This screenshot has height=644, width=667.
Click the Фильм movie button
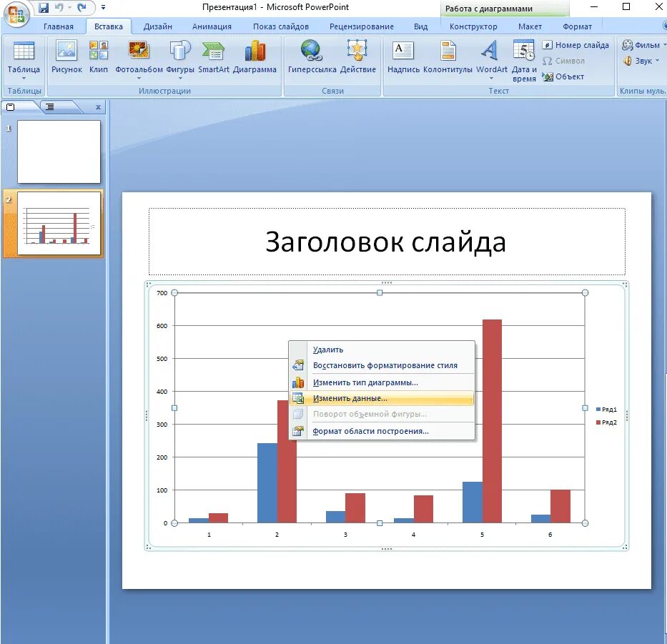click(643, 45)
